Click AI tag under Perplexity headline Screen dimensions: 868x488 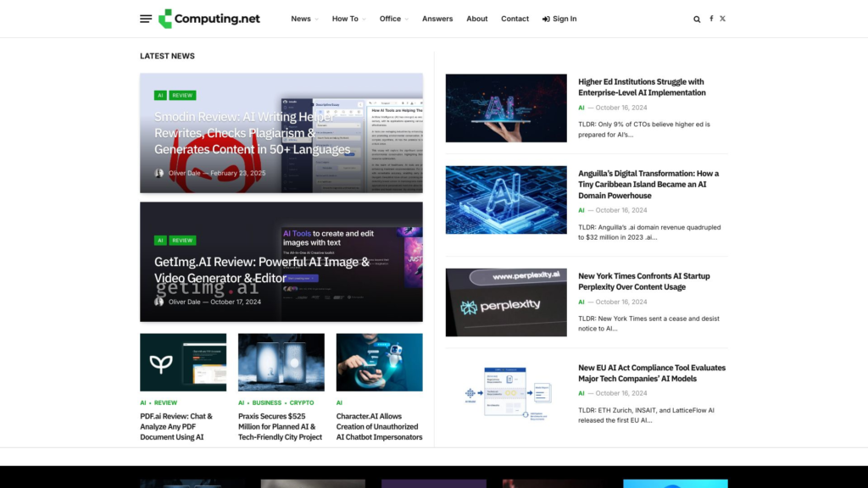581,302
